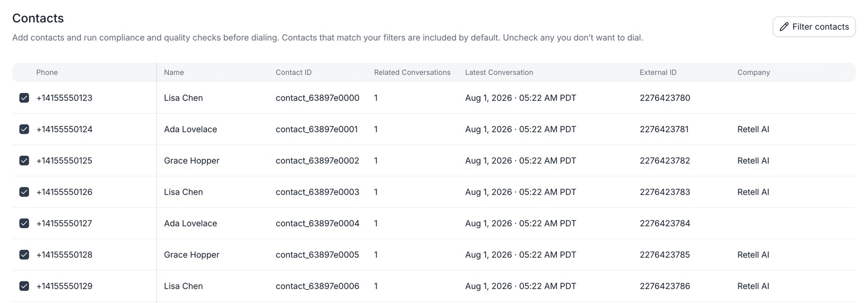Click Lisa Chen in contact_63897e0000 row
This screenshot has height=303, width=868.
(183, 98)
